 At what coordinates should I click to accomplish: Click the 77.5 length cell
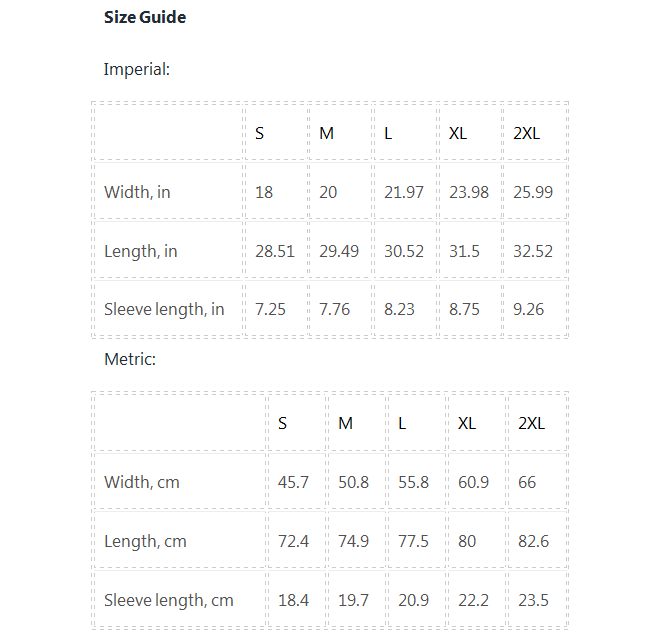[x=413, y=541]
